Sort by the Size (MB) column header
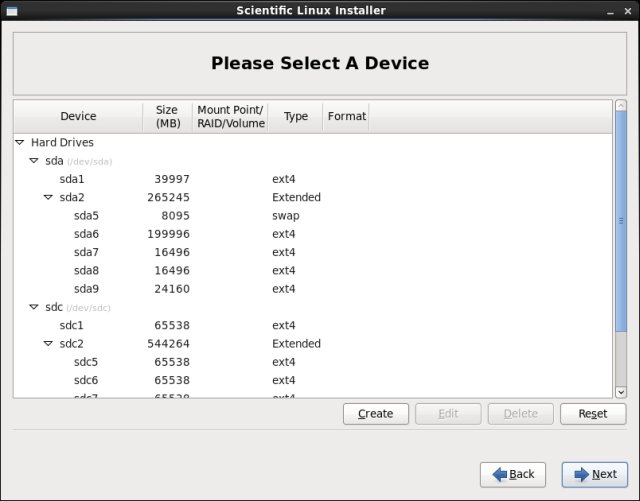The width and height of the screenshot is (640, 501). pos(167,116)
